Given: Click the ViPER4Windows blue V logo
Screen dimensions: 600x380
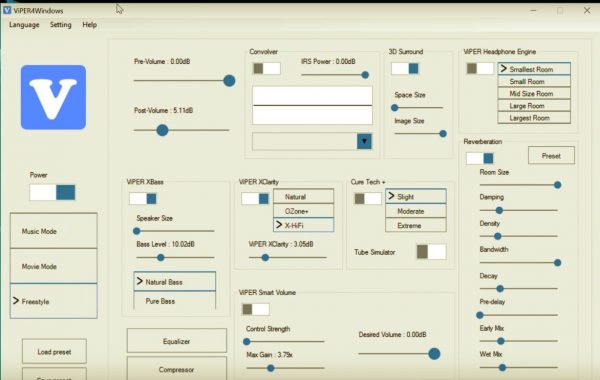Looking at the screenshot, I should [53, 97].
